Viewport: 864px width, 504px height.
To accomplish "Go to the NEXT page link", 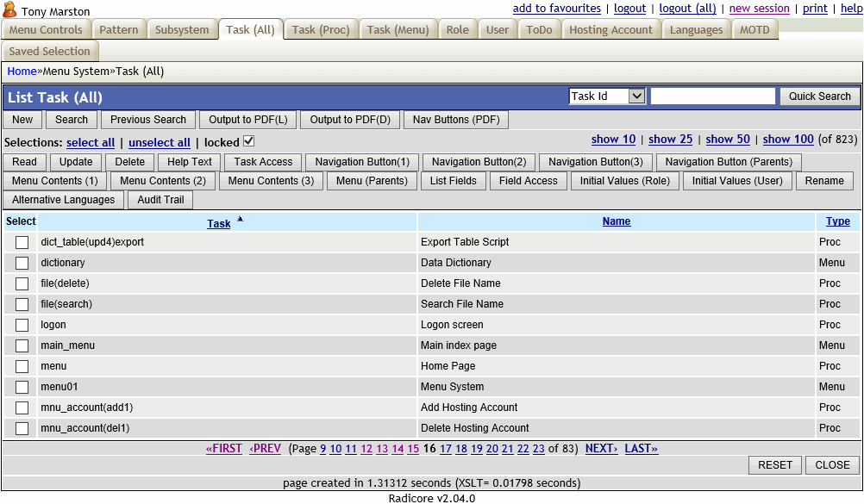I will [x=601, y=448].
